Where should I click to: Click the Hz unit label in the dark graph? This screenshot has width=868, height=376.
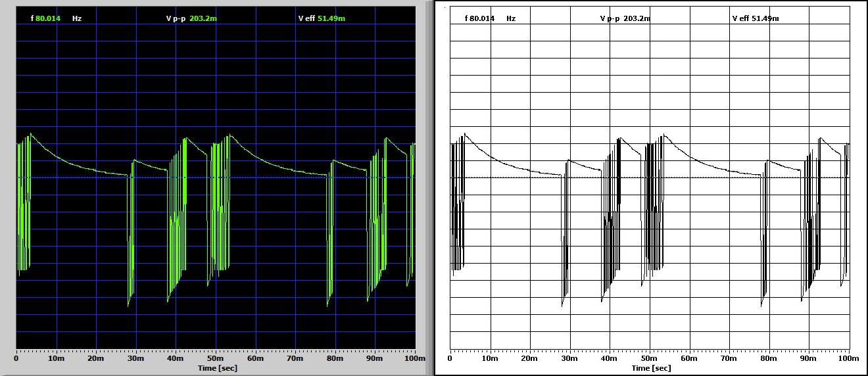click(77, 18)
